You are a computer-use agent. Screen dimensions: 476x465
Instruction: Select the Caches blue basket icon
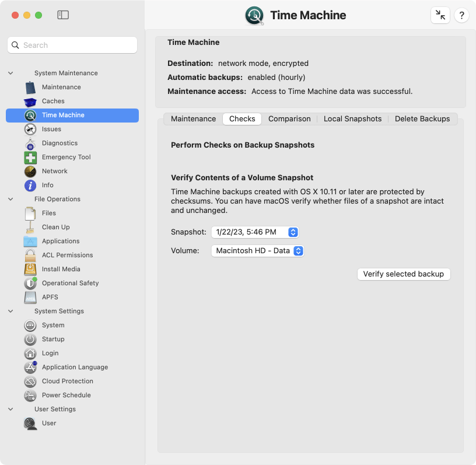pos(30,102)
